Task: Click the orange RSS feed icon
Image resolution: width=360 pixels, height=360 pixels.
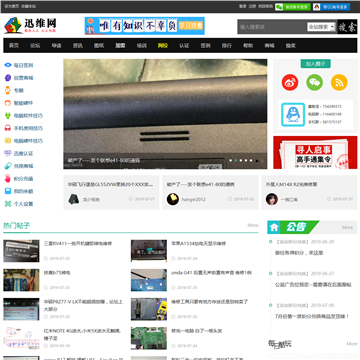Action: pyautogui.click(x=339, y=82)
